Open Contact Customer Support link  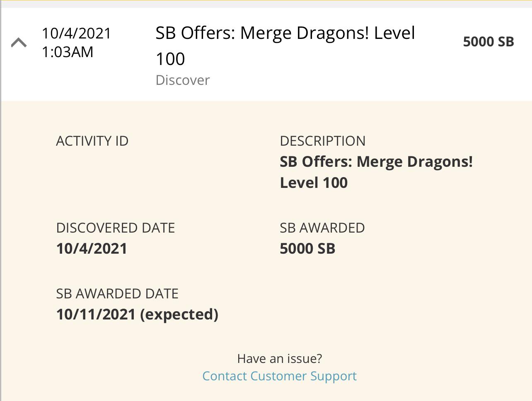tap(279, 376)
